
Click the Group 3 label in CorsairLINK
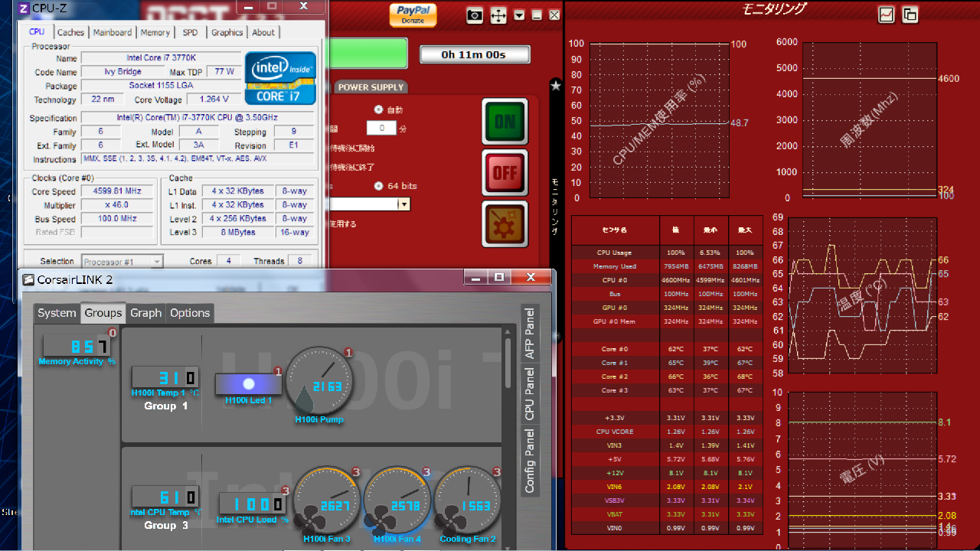(x=165, y=525)
